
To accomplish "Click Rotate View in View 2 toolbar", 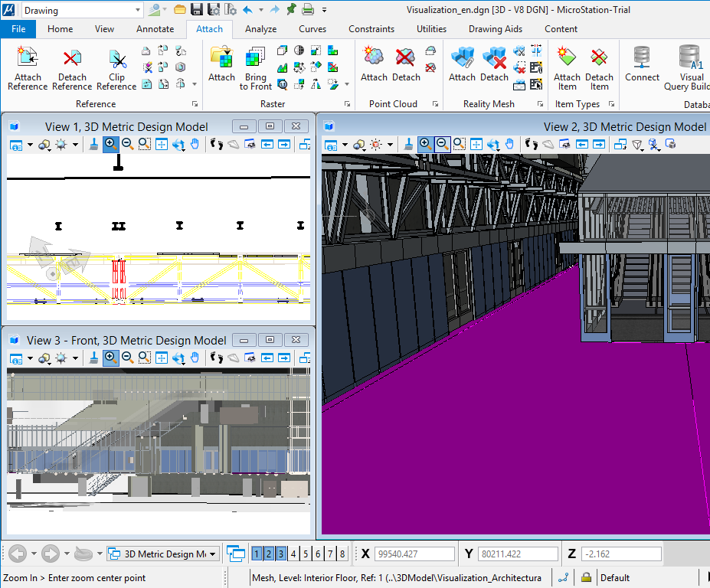I will pyautogui.click(x=493, y=145).
